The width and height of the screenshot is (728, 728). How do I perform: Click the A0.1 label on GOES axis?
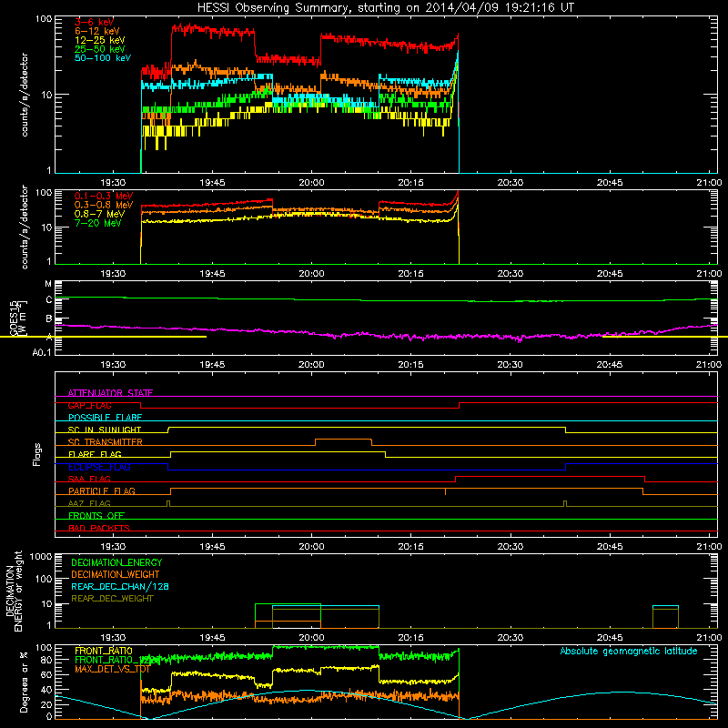pyautogui.click(x=42, y=352)
